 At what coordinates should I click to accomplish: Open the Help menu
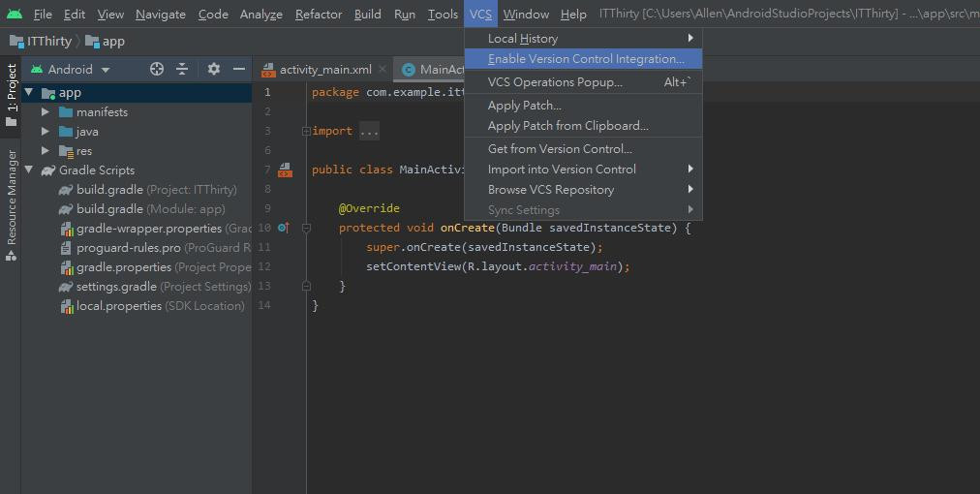click(x=573, y=14)
